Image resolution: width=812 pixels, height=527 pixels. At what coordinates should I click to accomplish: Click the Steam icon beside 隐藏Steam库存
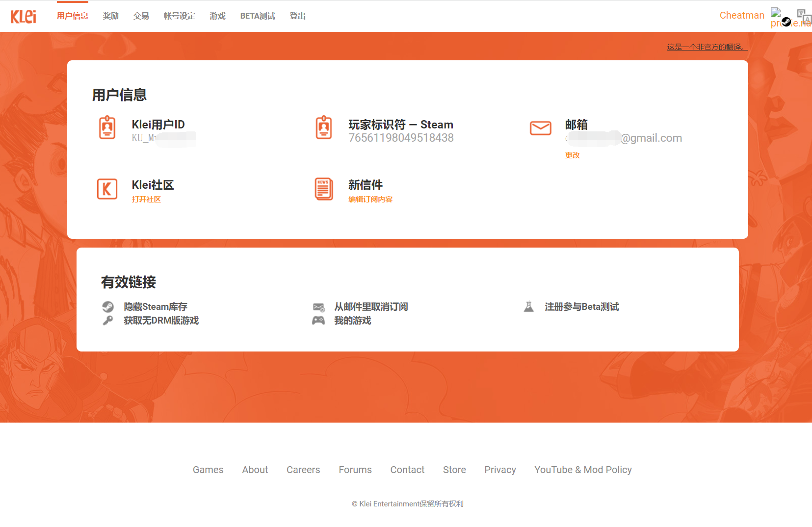[109, 307]
